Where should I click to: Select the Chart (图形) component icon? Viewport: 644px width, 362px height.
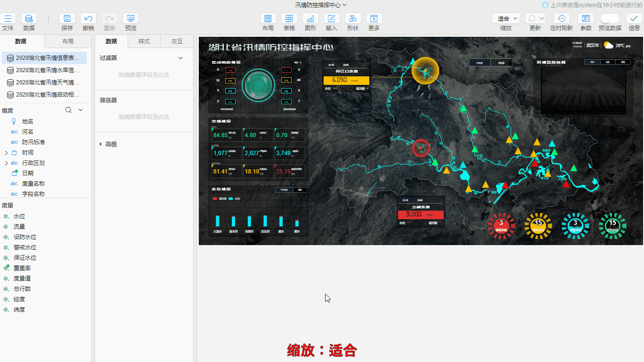(x=310, y=19)
